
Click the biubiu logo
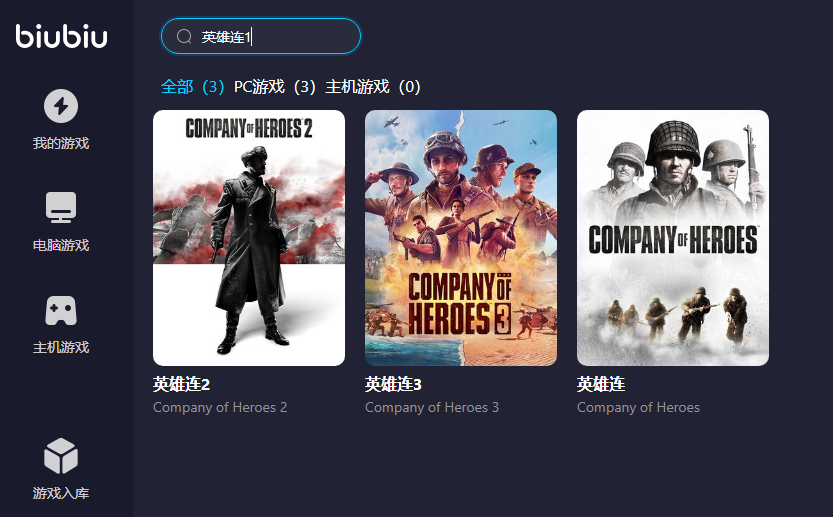point(61,36)
